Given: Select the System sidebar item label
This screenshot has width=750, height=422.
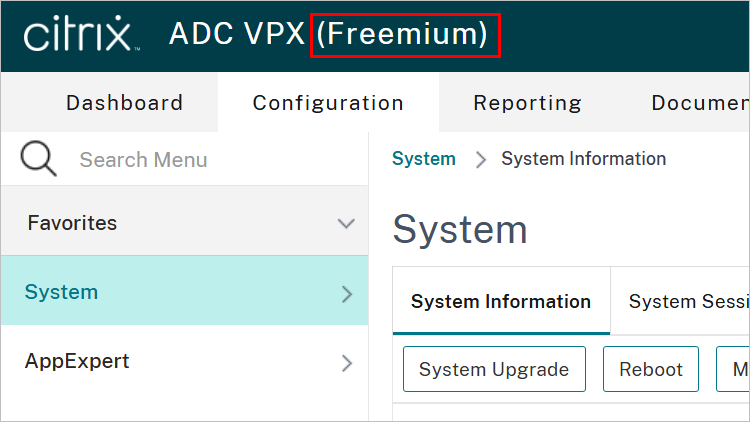Looking at the screenshot, I should coord(61,292).
